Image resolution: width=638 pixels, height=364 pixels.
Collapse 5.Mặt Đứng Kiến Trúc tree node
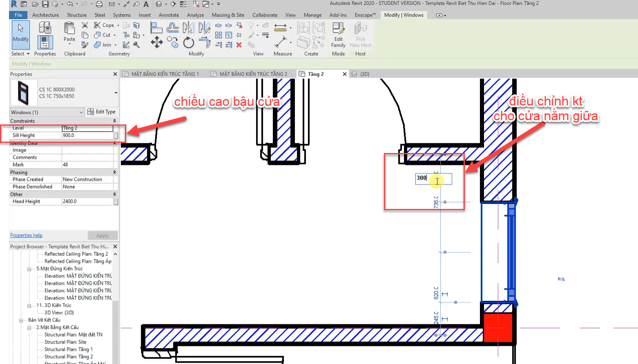coord(29,269)
